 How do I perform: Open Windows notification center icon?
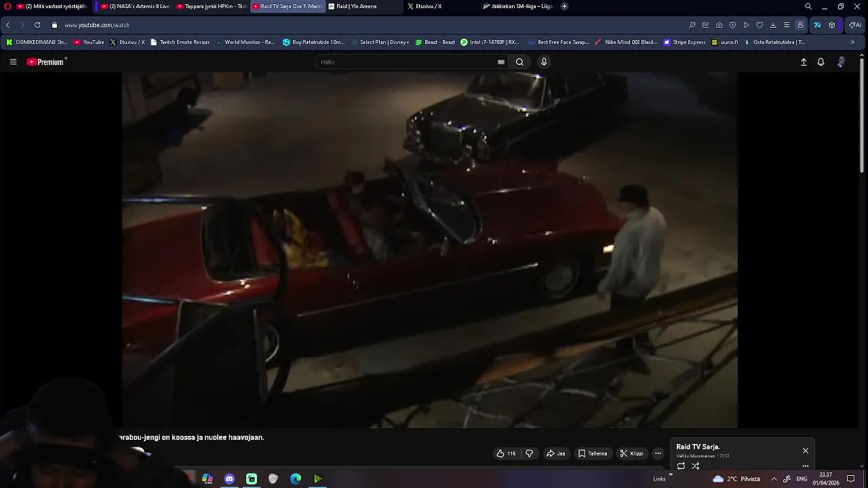851,479
